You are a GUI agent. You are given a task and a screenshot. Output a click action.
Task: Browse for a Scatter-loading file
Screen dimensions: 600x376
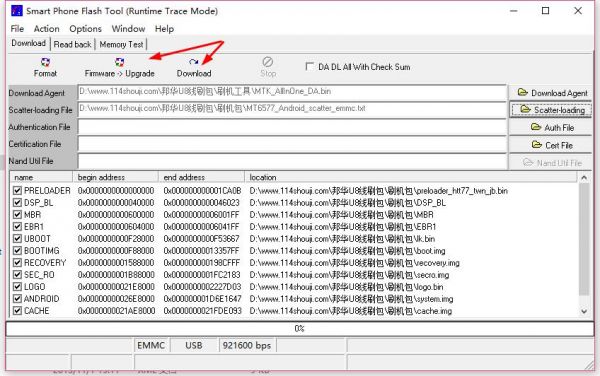(550, 110)
